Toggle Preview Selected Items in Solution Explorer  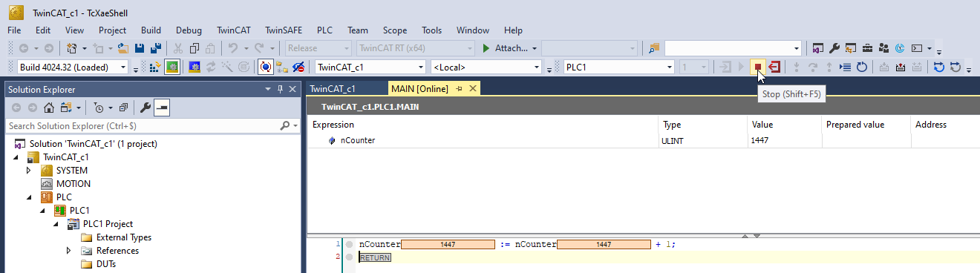tap(162, 108)
